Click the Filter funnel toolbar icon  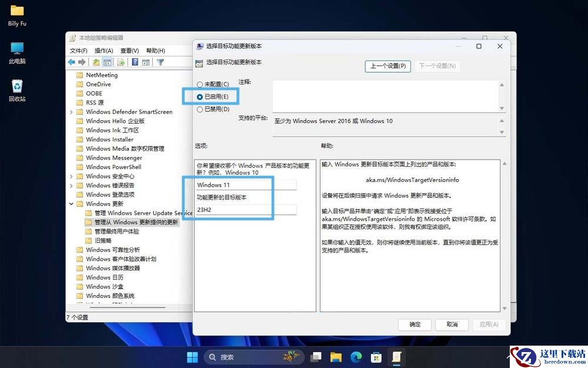coord(161,62)
